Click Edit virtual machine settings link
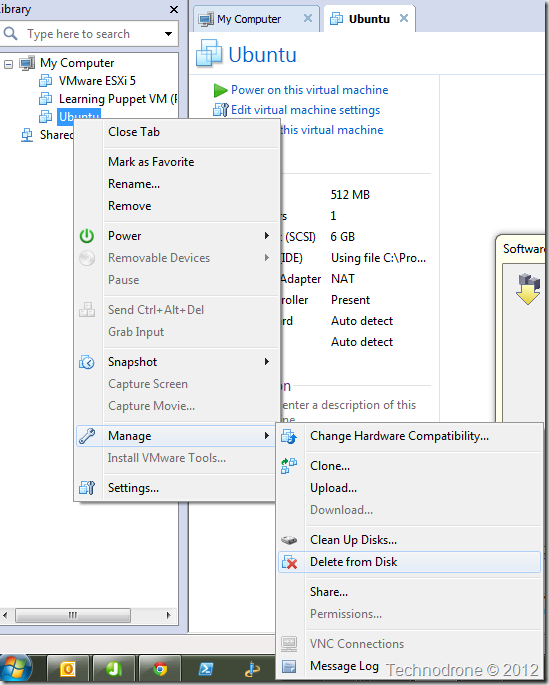The height and width of the screenshot is (685, 549). (x=305, y=110)
